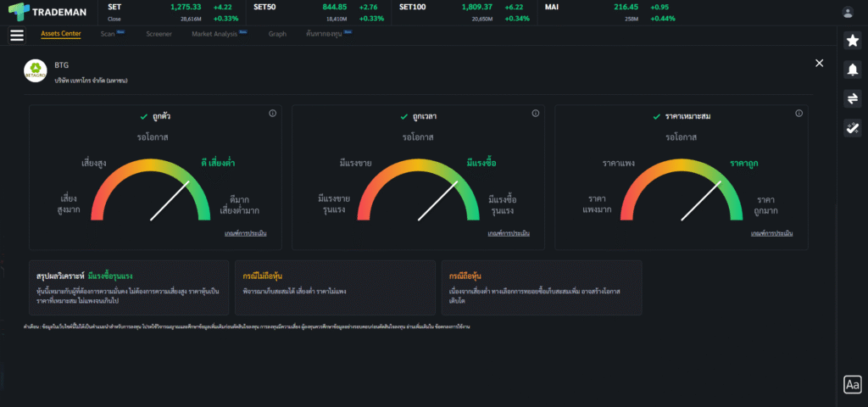Click the magic wand sidebar icon
Viewport: 868px width, 407px height.
coord(853,128)
